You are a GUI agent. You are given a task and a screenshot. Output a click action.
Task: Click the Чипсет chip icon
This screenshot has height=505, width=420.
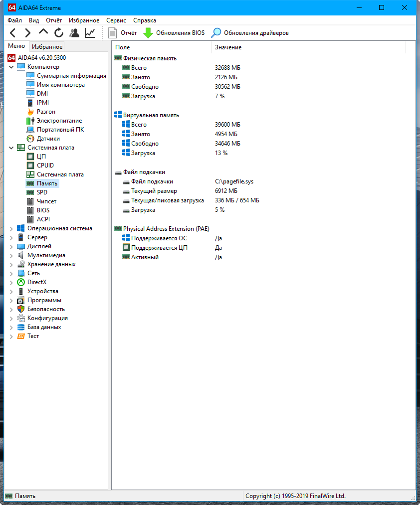point(30,201)
